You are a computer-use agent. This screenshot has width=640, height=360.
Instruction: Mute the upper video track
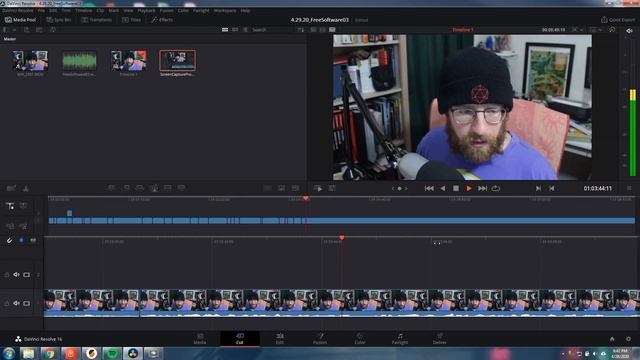click(16, 275)
